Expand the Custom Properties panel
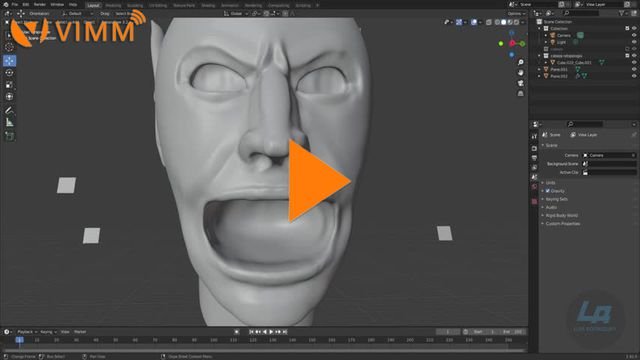 pyautogui.click(x=562, y=224)
